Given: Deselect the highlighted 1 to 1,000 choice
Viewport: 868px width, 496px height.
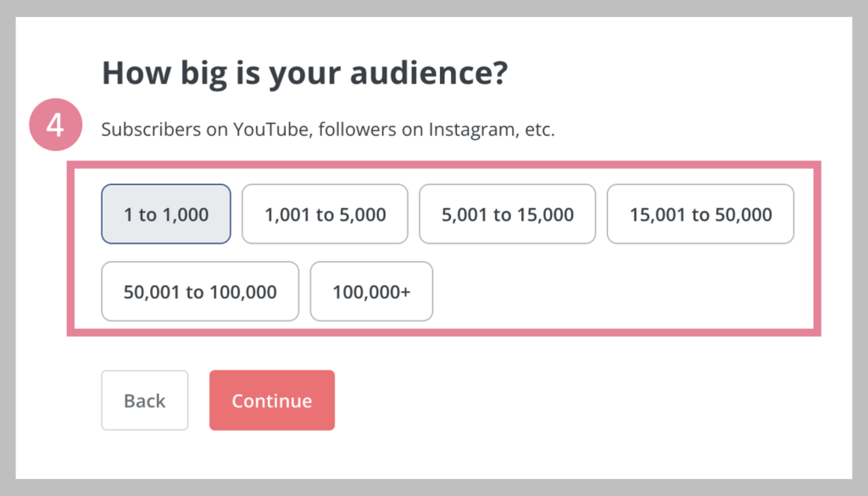Looking at the screenshot, I should [x=166, y=215].
